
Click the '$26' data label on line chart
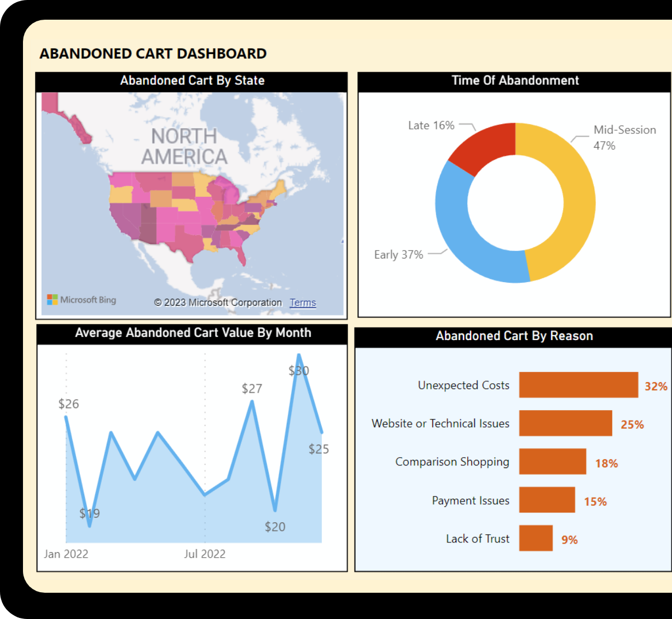click(69, 404)
